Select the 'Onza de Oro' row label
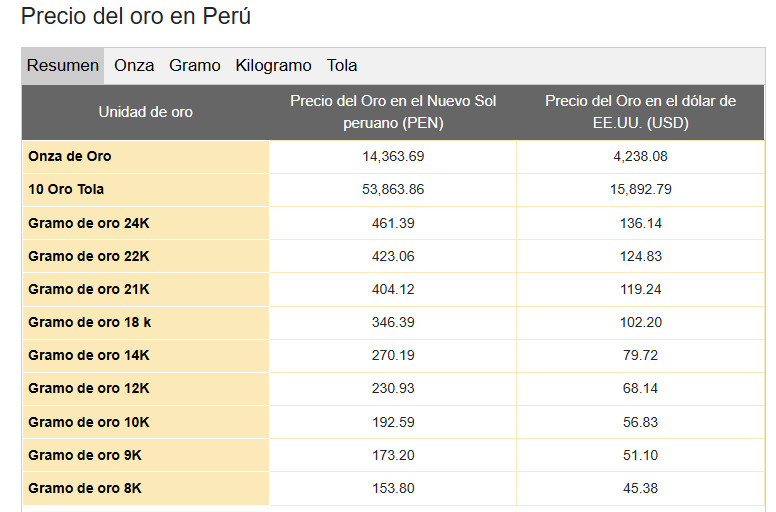This screenshot has width=776, height=512. [x=70, y=157]
